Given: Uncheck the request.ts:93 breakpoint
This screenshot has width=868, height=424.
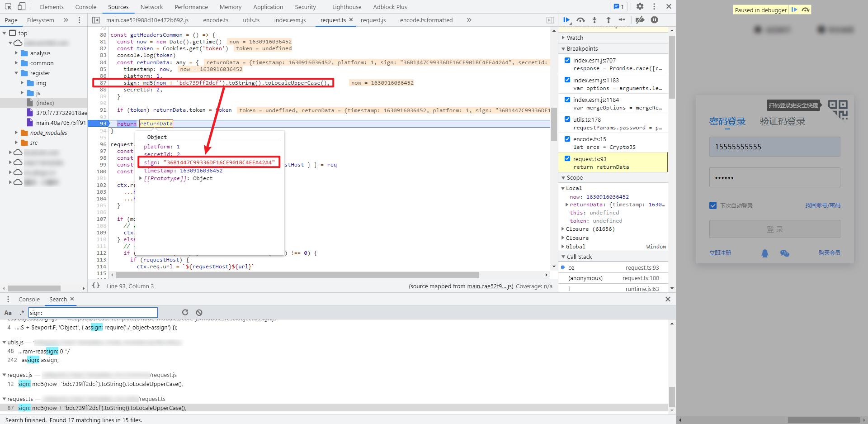Looking at the screenshot, I should 567,159.
